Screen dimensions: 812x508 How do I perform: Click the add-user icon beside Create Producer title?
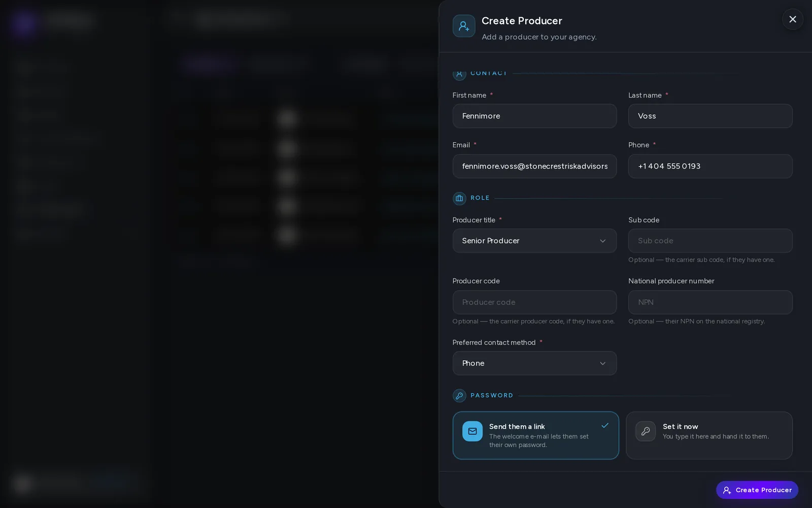click(464, 26)
